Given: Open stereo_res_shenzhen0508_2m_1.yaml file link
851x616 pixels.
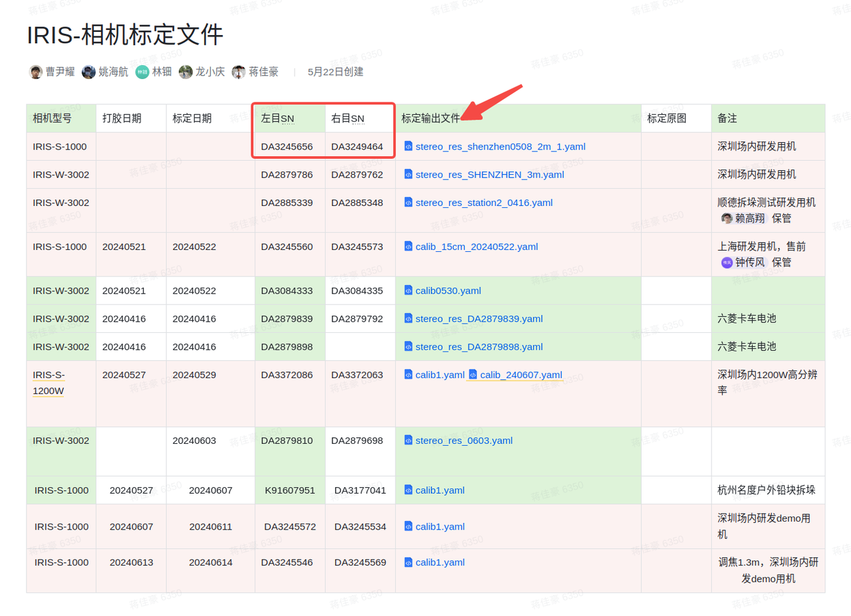Looking at the screenshot, I should 500,146.
